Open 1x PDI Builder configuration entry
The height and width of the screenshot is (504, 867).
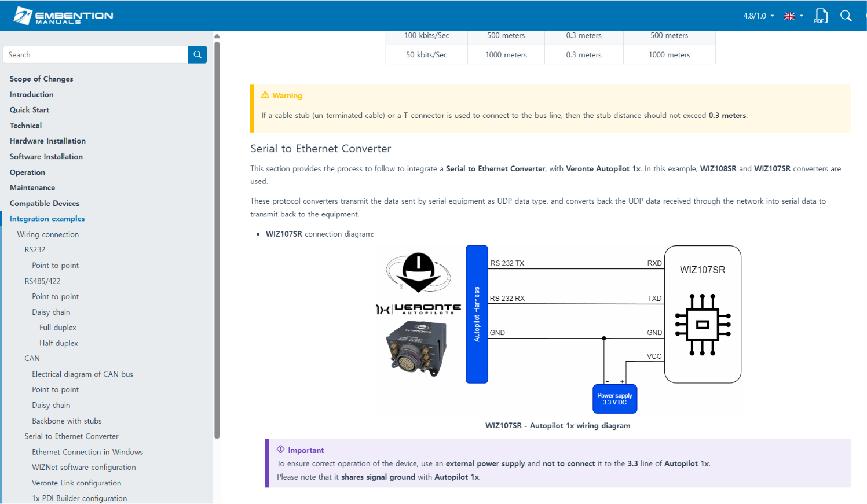(79, 498)
